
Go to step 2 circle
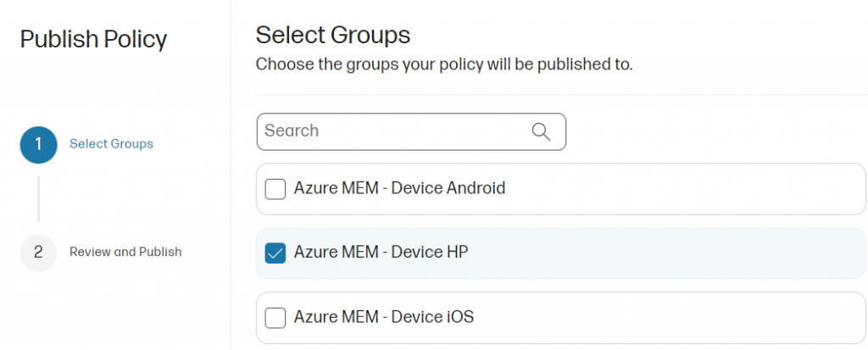(38, 253)
